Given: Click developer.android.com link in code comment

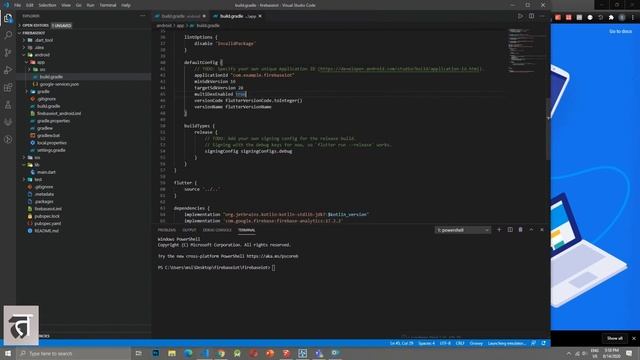Looking at the screenshot, I should pyautogui.click(x=399, y=69).
